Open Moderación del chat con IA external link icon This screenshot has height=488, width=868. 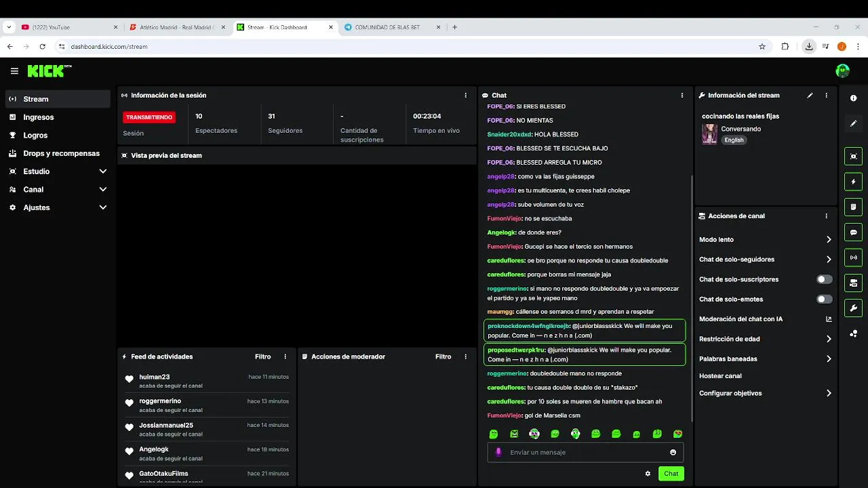829,319
